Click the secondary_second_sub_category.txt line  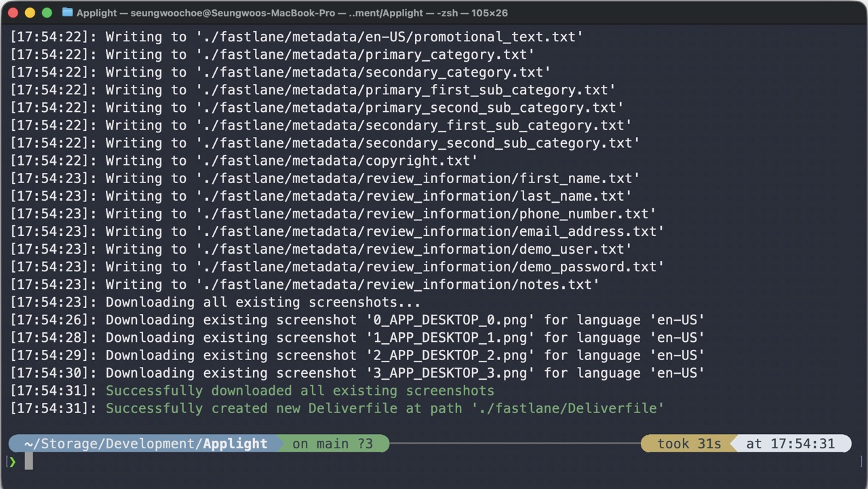[325, 143]
